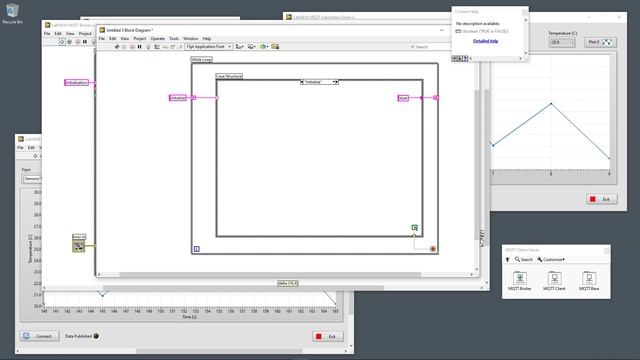Open the Distribute Objects dropdown
This screenshot has width=640, height=360.
tap(252, 47)
